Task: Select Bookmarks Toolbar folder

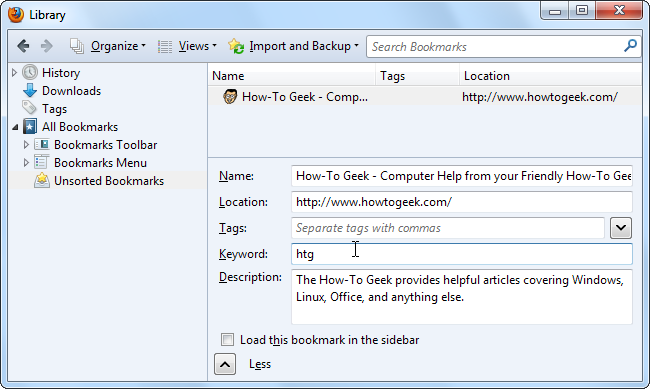Action: coord(106,145)
